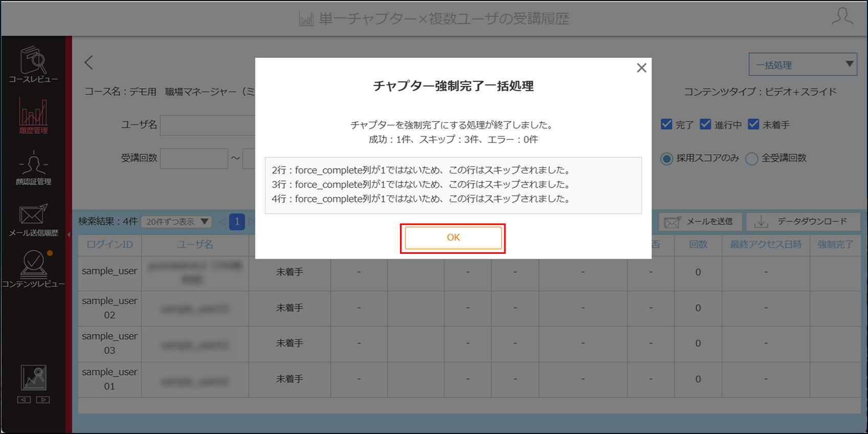
Task: Click the 受講回数 minimum input field
Action: [x=194, y=158]
